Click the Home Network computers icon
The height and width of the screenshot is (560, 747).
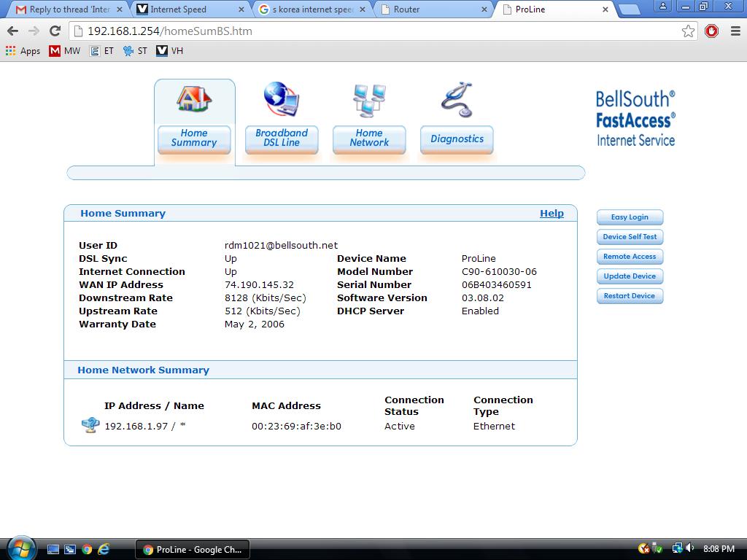point(369,100)
